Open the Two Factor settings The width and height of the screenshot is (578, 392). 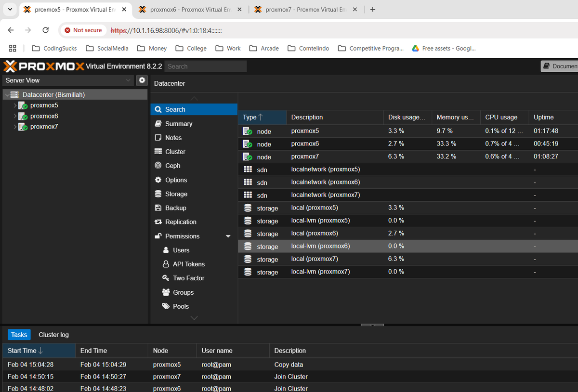click(x=186, y=278)
